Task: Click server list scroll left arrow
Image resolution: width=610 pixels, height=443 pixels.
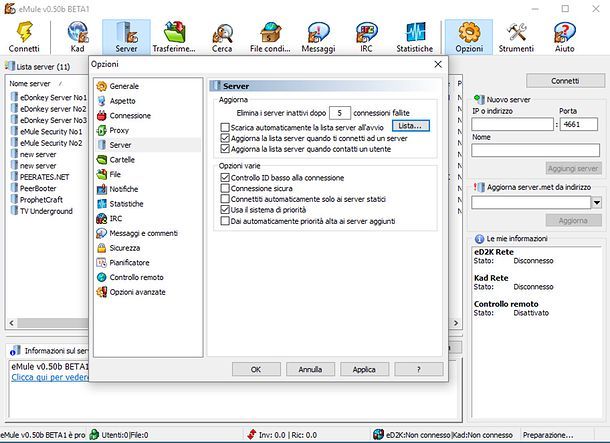Action: 12,323
